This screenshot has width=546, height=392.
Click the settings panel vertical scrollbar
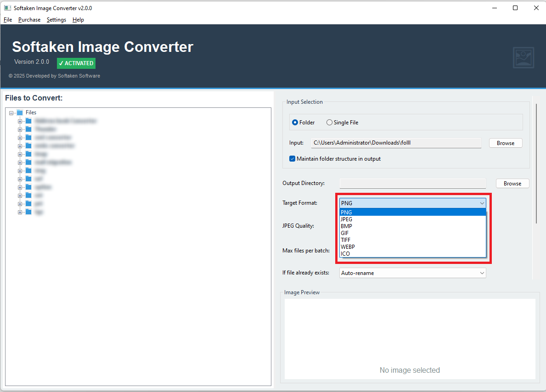[x=536, y=163]
